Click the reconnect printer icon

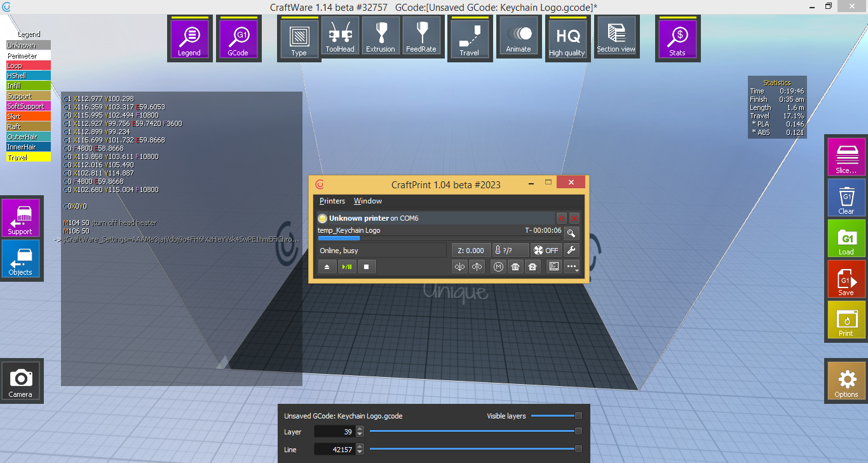click(x=561, y=218)
